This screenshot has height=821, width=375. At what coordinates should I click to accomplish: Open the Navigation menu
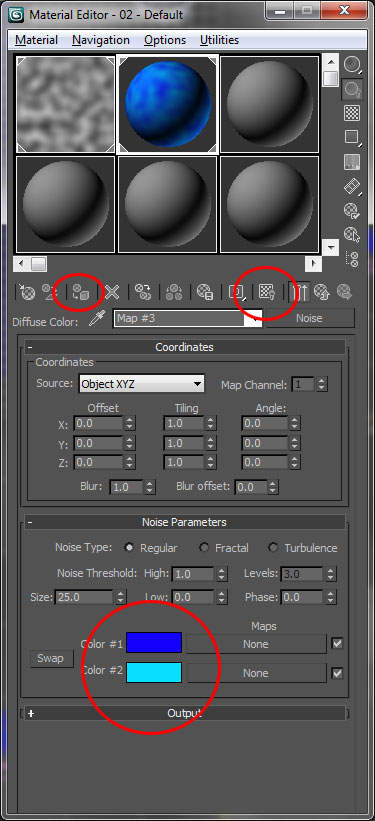[101, 40]
